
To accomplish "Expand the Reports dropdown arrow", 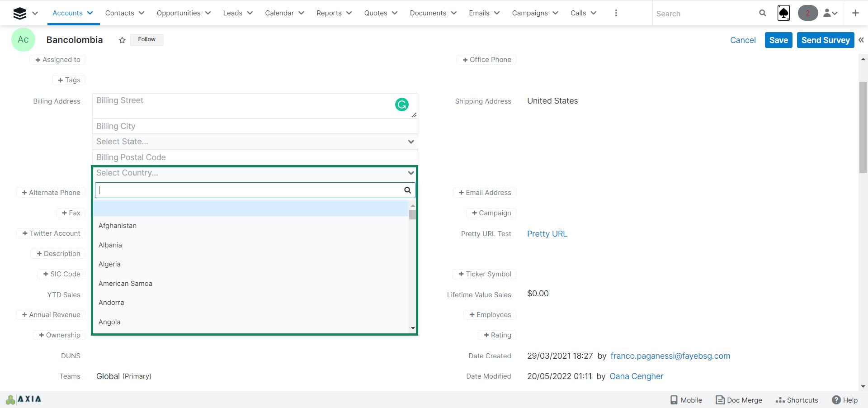I will [x=349, y=13].
